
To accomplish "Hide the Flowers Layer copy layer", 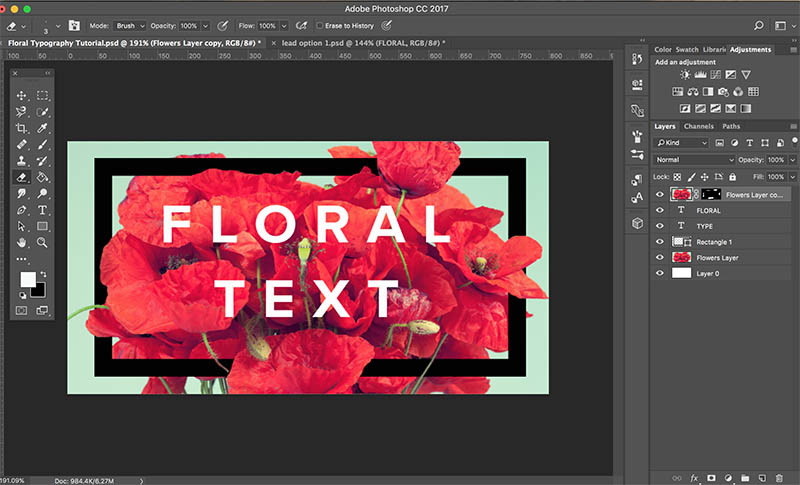I will [660, 194].
